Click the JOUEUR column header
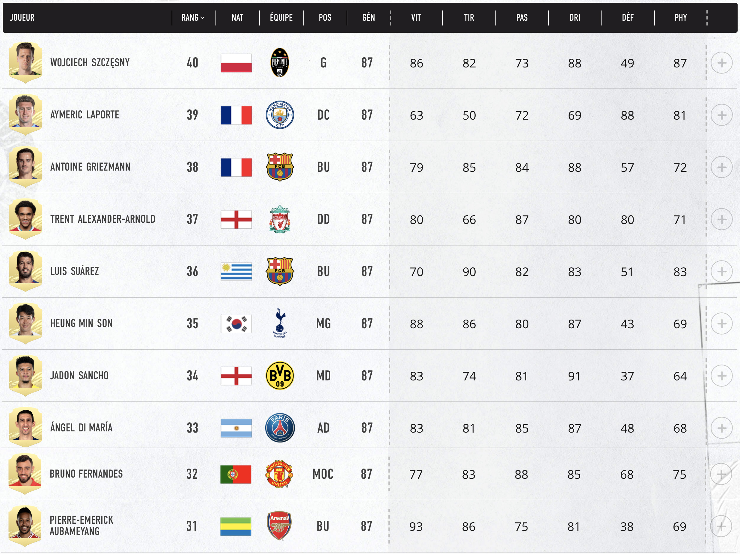Viewport: 740px width, 560px height. tap(22, 18)
